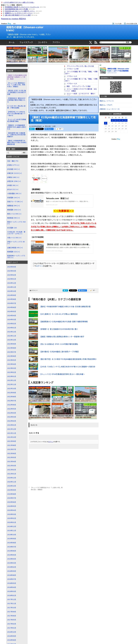Open 【謎の動向】E2系J66編成 green tape article
Screen dimensions: 138x644
[59, 352]
